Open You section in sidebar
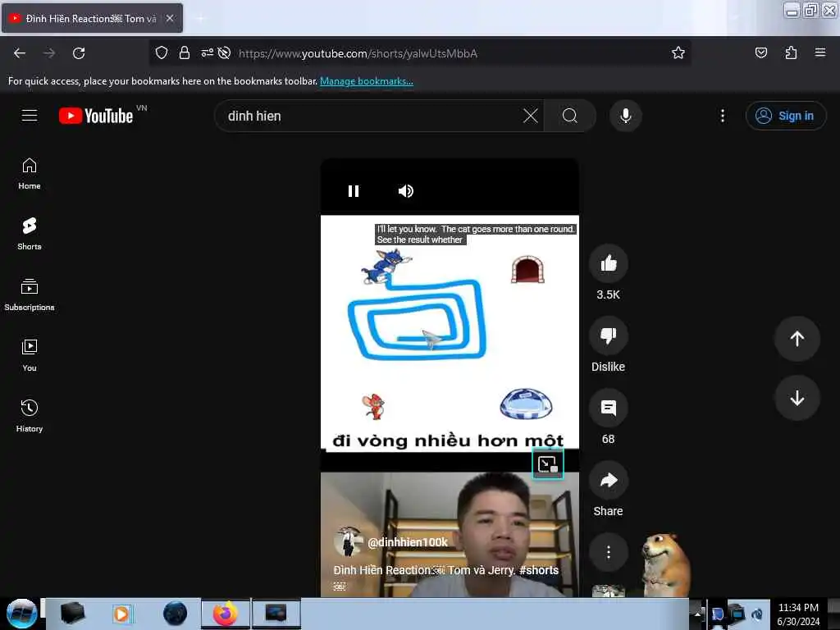 point(30,356)
